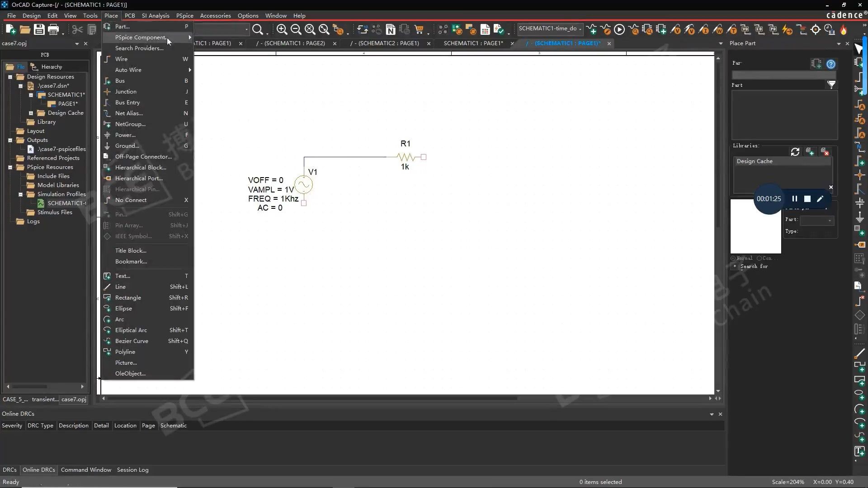Screen dimensions: 868x488
Task: Click the Create Netlist N icon
Action: (391, 30)
